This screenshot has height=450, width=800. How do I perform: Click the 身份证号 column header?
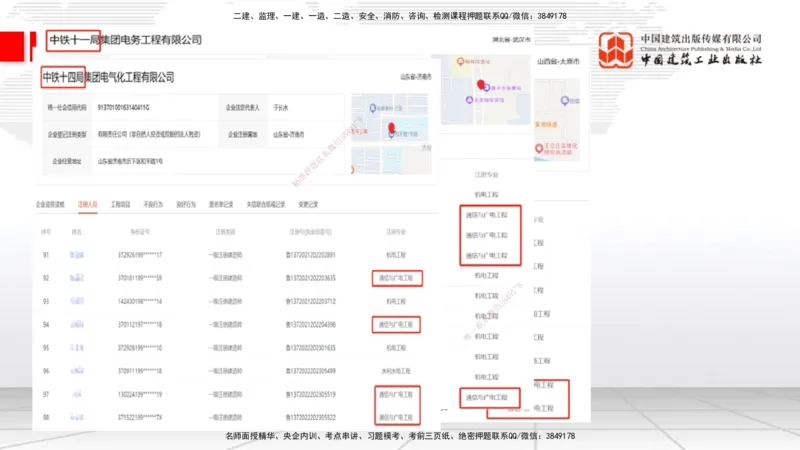(140, 232)
